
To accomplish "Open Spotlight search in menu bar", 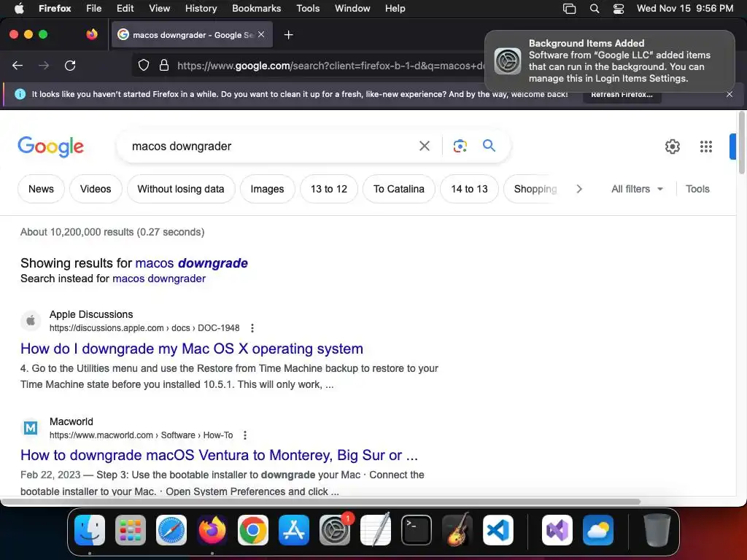I will pos(594,8).
